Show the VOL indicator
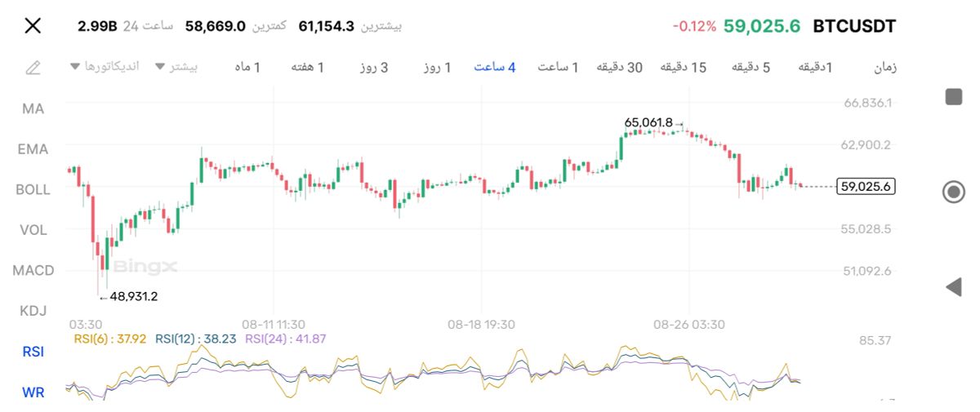Viewport: 980px width, 412px height. [33, 230]
